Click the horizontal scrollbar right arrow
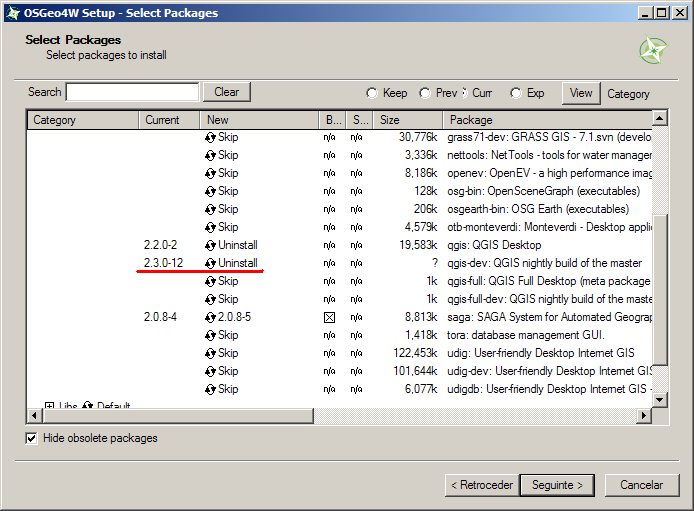Screen dimensions: 694x511 click(644, 415)
